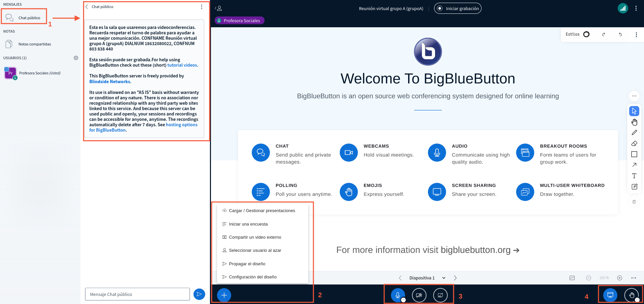The image size is (644, 304).
Task: Click Iniciar grabación button
Action: pos(458,8)
